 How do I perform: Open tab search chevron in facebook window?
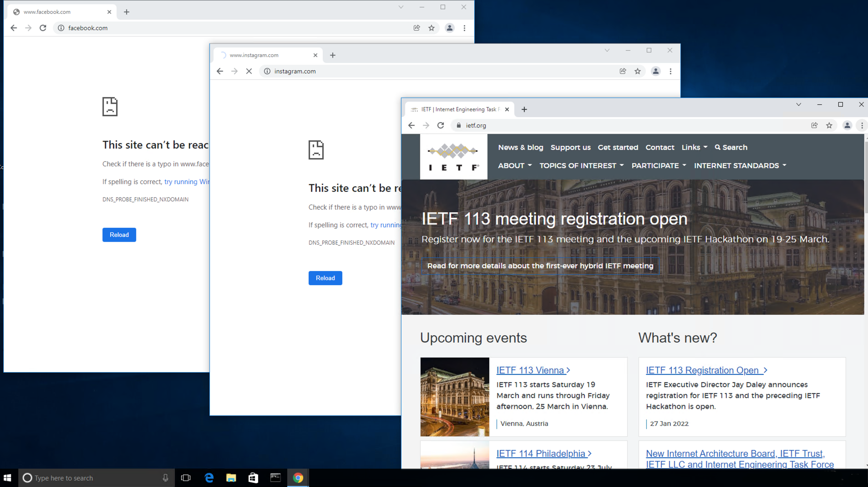point(401,7)
